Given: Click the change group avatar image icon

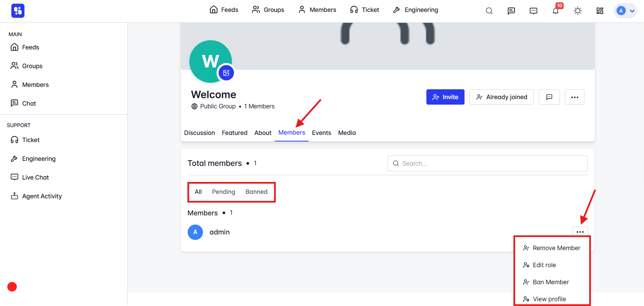Looking at the screenshot, I should point(226,73).
